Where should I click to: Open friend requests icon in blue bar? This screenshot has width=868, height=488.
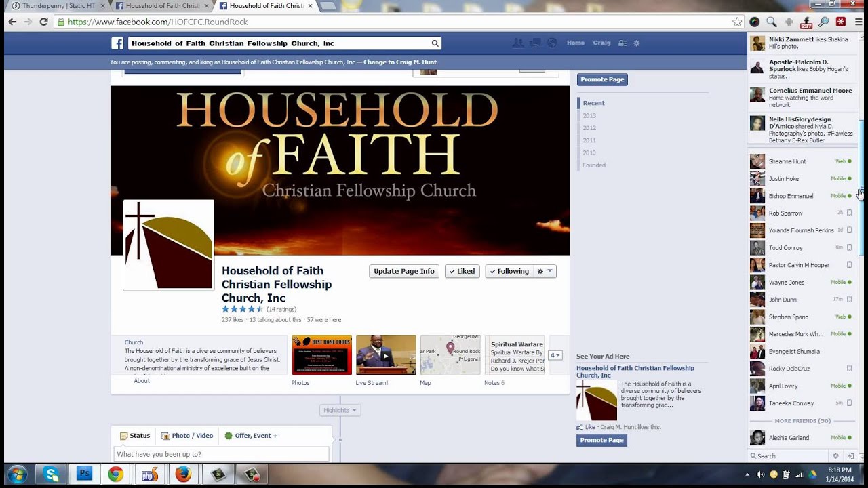518,43
